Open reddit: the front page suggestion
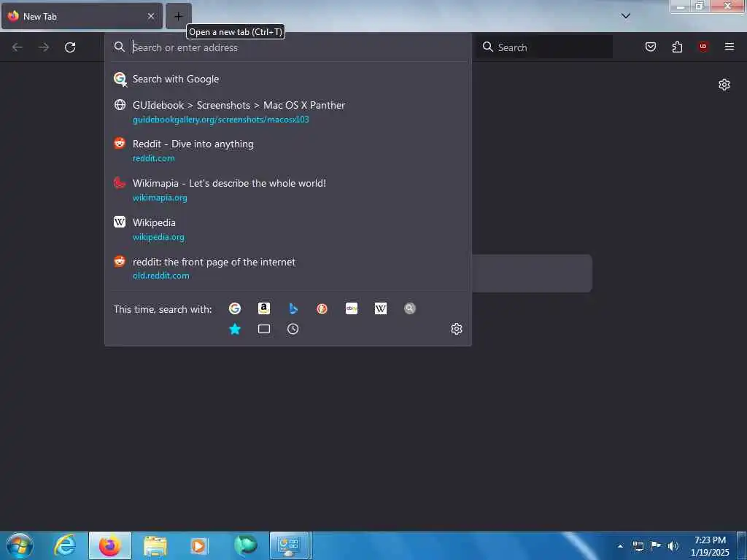Screen dimensions: 747x560 click(x=287, y=268)
